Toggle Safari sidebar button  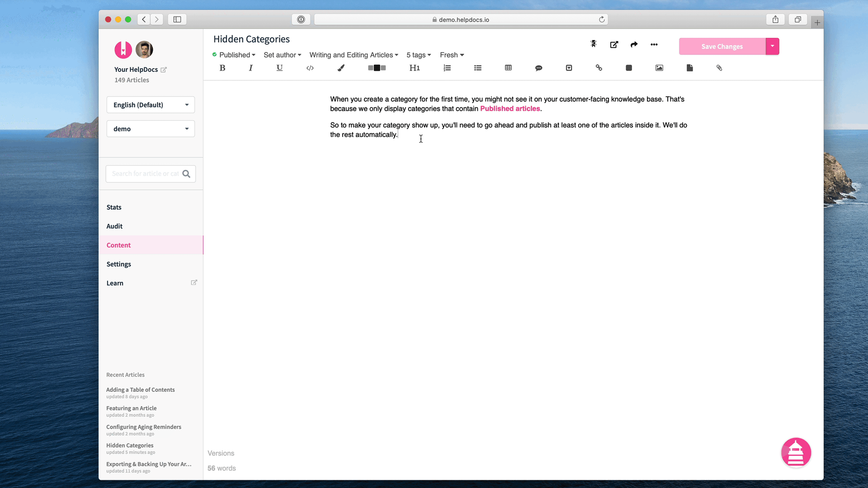[177, 19]
